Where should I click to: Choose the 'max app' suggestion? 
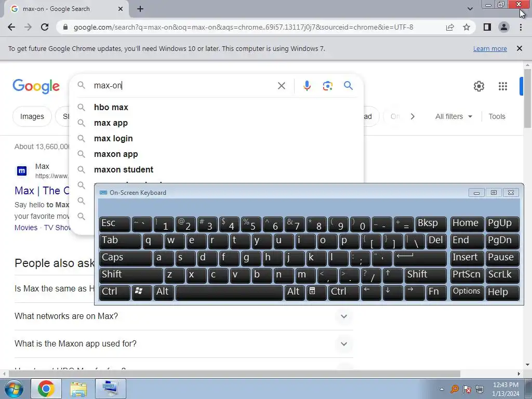[216, 123]
